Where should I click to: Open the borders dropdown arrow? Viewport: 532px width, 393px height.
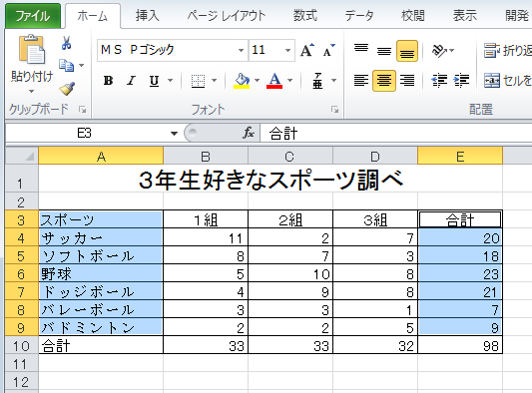(214, 81)
